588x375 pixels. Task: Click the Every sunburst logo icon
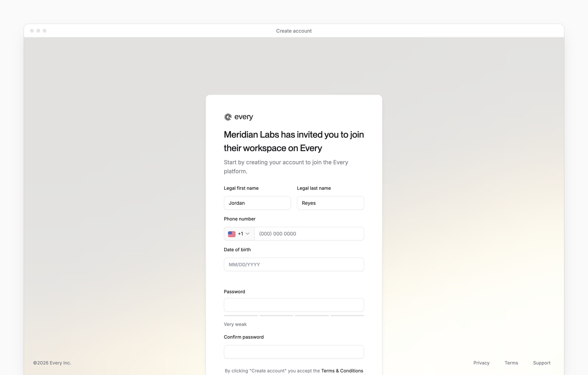pyautogui.click(x=228, y=117)
